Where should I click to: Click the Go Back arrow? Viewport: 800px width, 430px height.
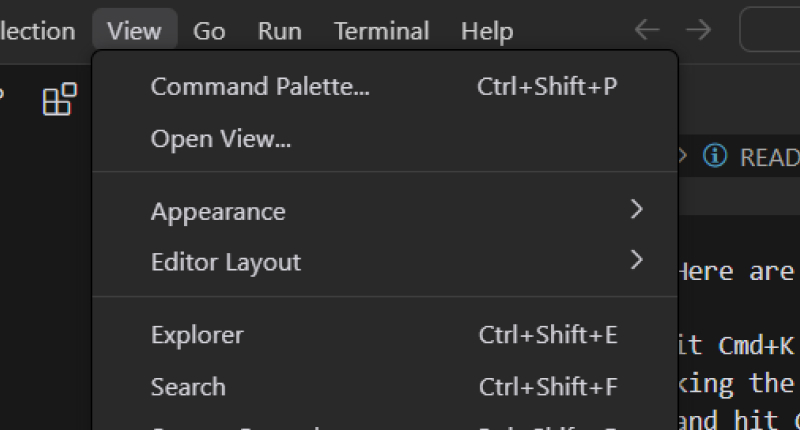pyautogui.click(x=647, y=30)
